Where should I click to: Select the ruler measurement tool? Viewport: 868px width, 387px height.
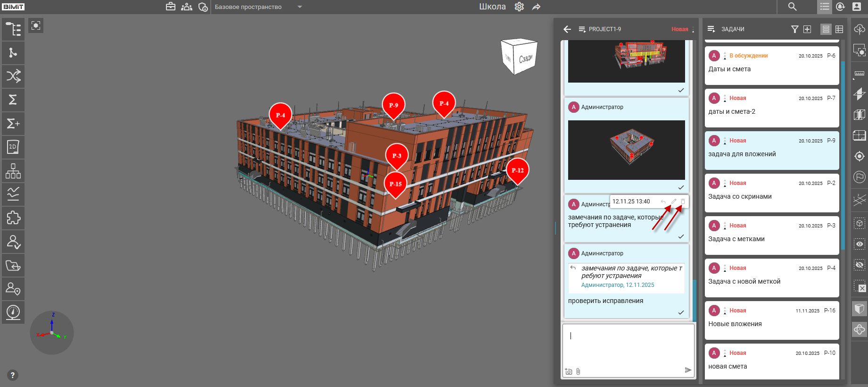[x=859, y=74]
